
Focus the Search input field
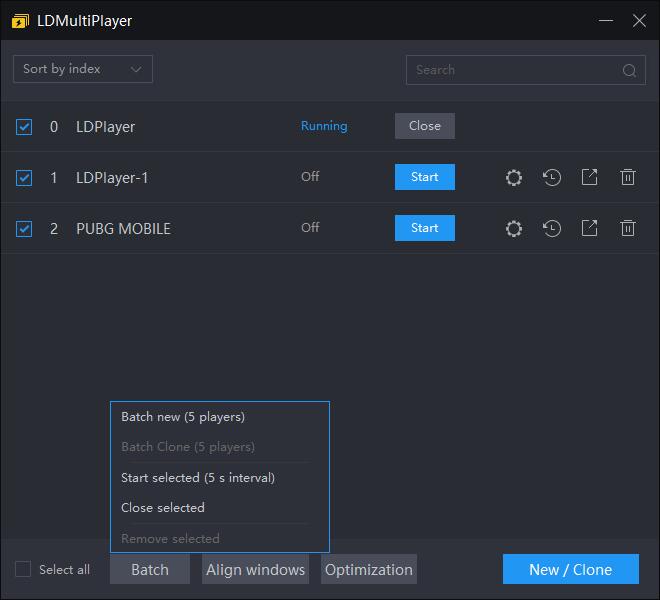pyautogui.click(x=526, y=70)
